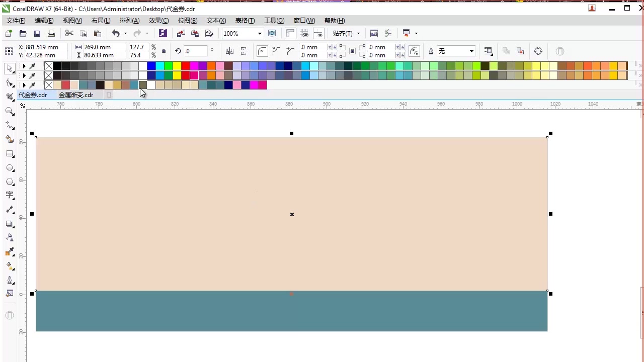Open the 帮助(H) menu
Viewport: 644px width, 362px height.
(335, 21)
